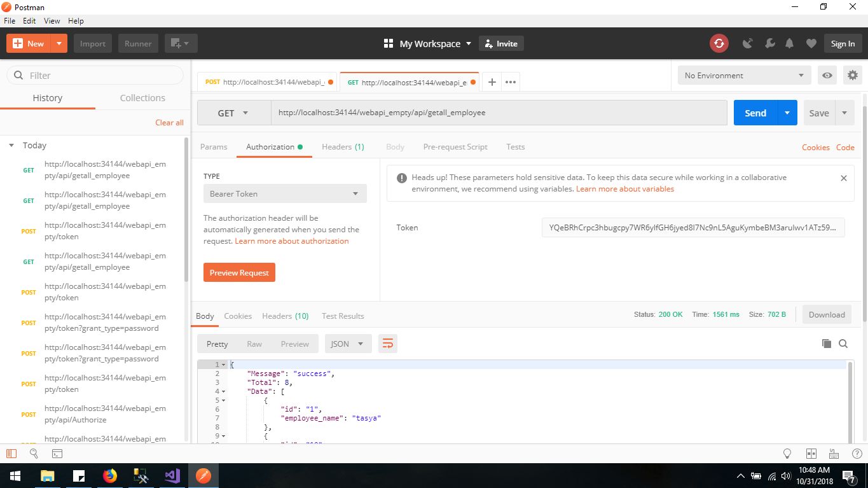This screenshot has height=488, width=868.
Task: Click the sync status icon in header
Action: pos(719,43)
